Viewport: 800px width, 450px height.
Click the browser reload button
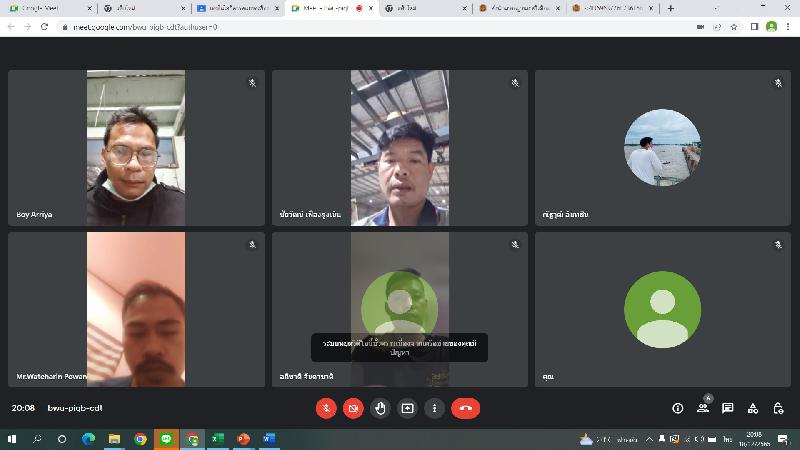pyautogui.click(x=44, y=27)
